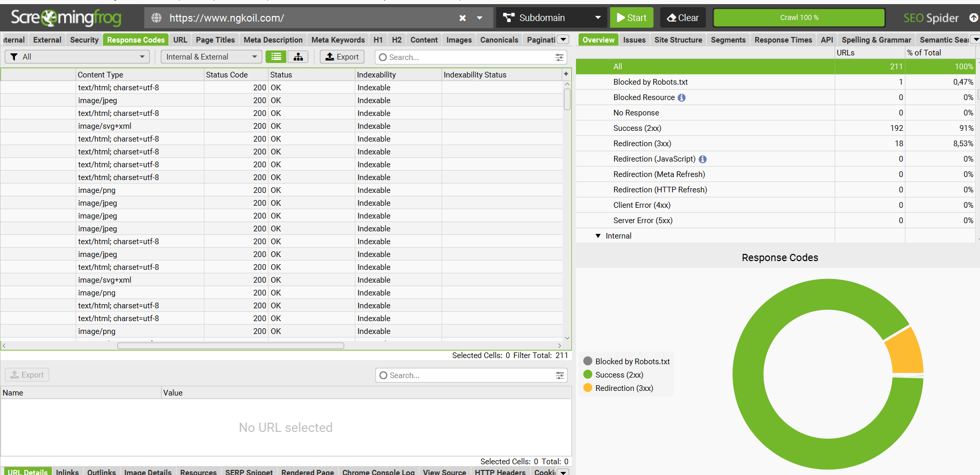Select the All row in overview

tap(775, 67)
